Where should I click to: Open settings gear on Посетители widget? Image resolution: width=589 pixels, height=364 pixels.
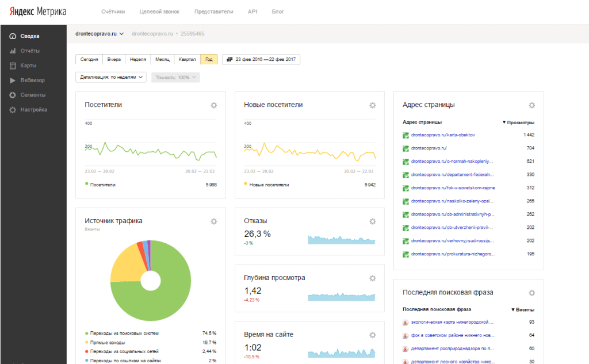(213, 105)
